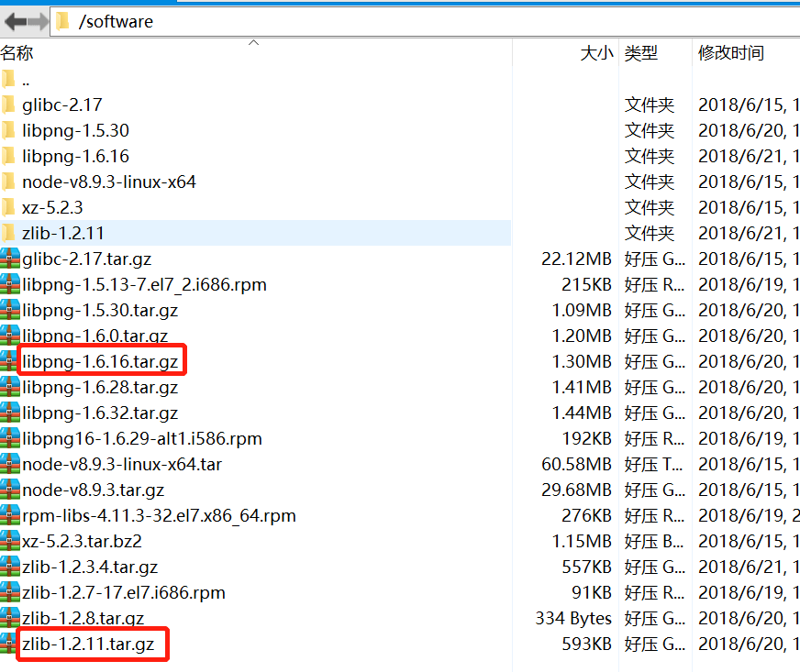The height and width of the screenshot is (672, 800).
Task: Click the back navigation arrow
Action: [x=15, y=22]
